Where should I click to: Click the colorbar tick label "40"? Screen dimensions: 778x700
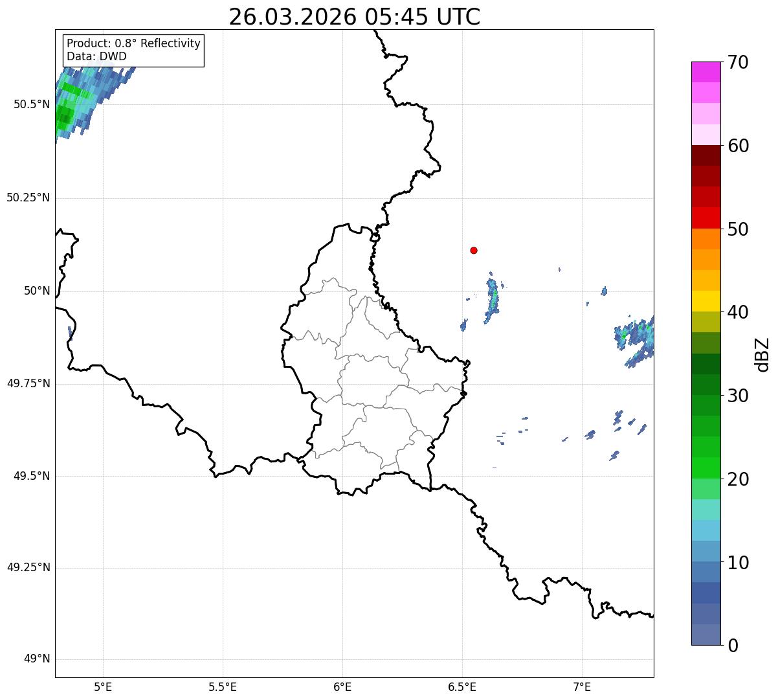click(738, 313)
